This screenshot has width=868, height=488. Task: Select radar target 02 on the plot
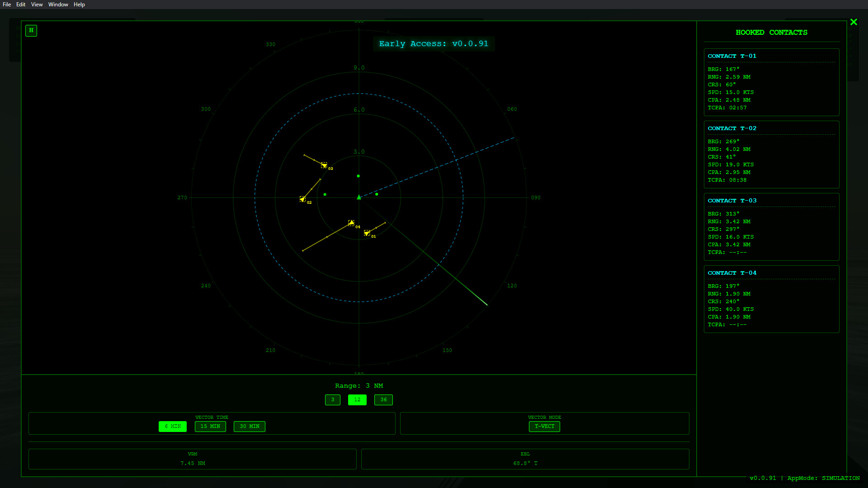(x=302, y=199)
